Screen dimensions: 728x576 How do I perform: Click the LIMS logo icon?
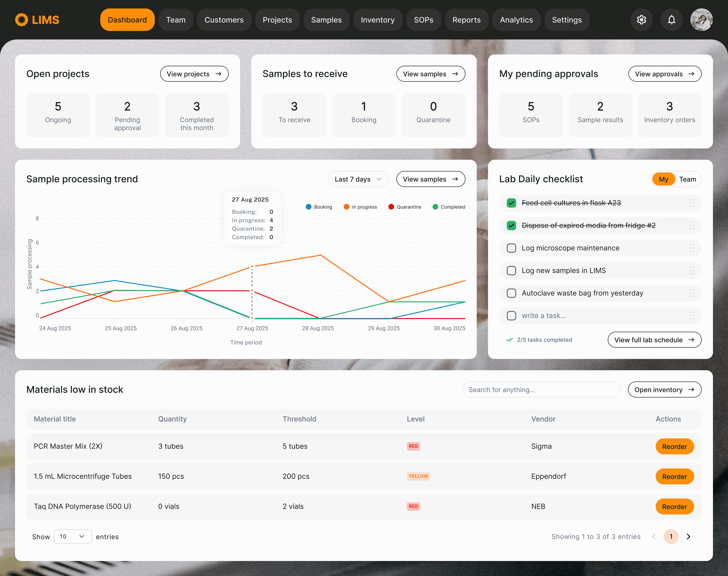point(22,20)
